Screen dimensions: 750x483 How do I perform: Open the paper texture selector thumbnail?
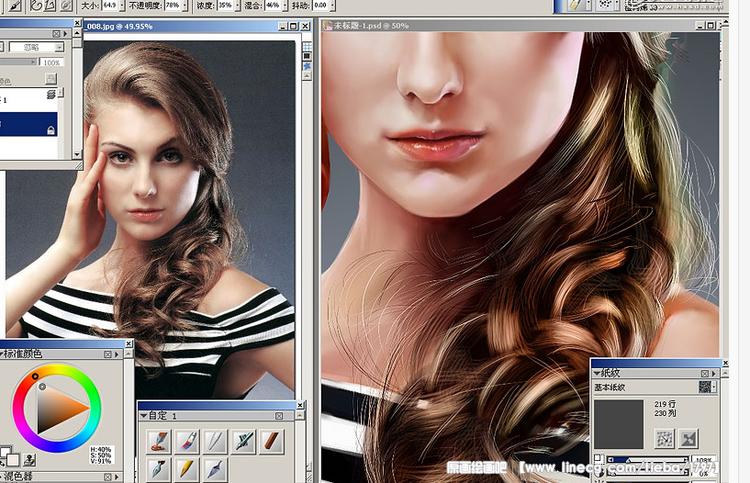click(x=706, y=386)
